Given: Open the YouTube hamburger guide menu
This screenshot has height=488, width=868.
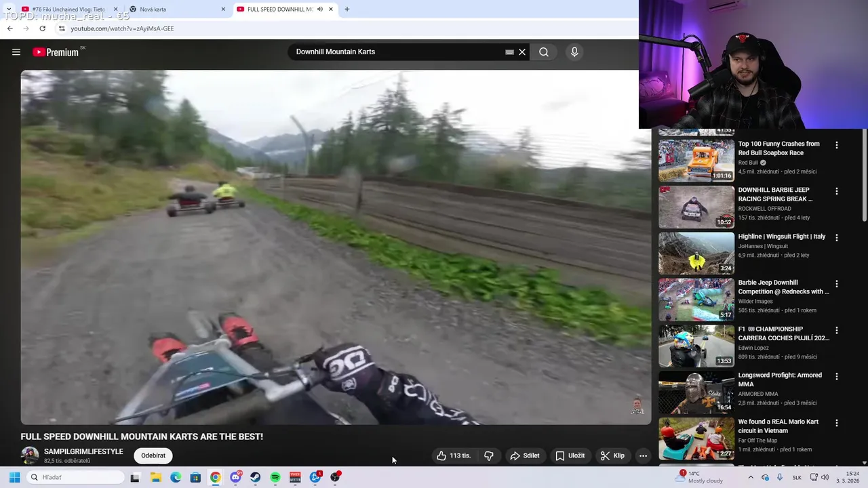Looking at the screenshot, I should click(16, 52).
